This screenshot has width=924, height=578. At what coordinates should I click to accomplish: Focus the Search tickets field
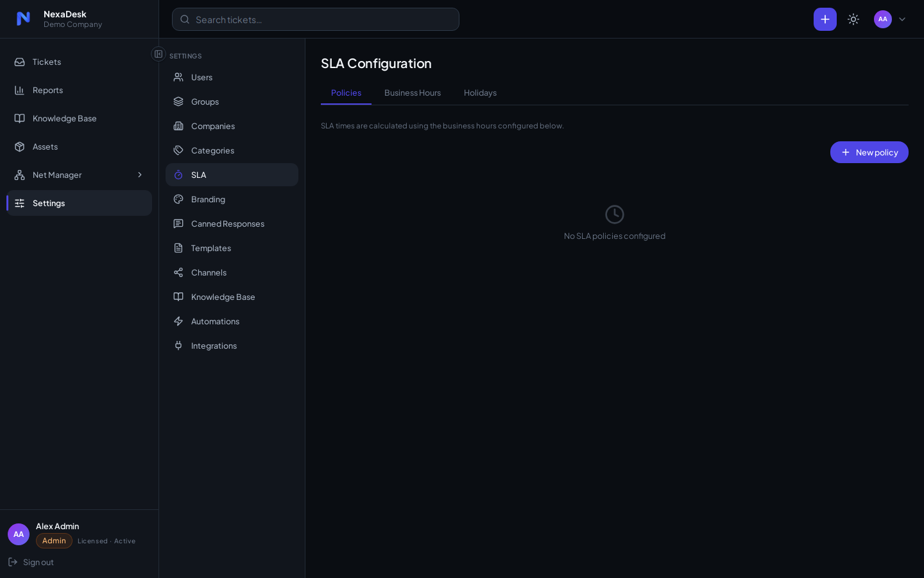(316, 19)
